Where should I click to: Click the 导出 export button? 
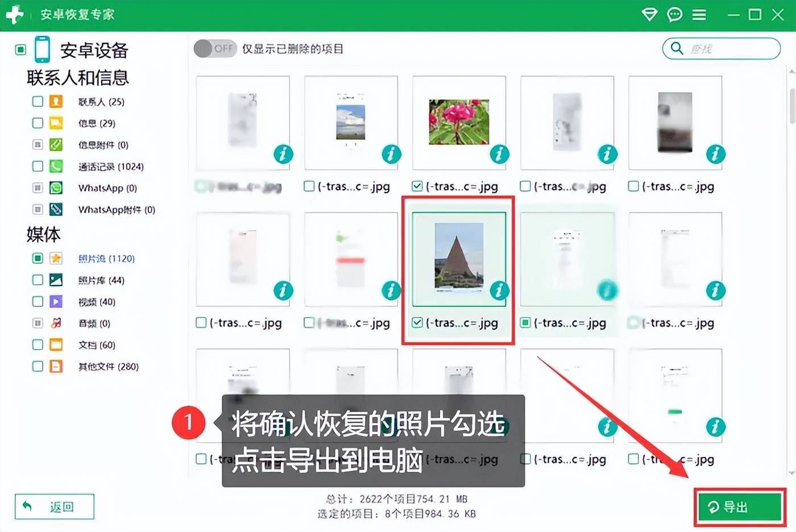[739, 506]
